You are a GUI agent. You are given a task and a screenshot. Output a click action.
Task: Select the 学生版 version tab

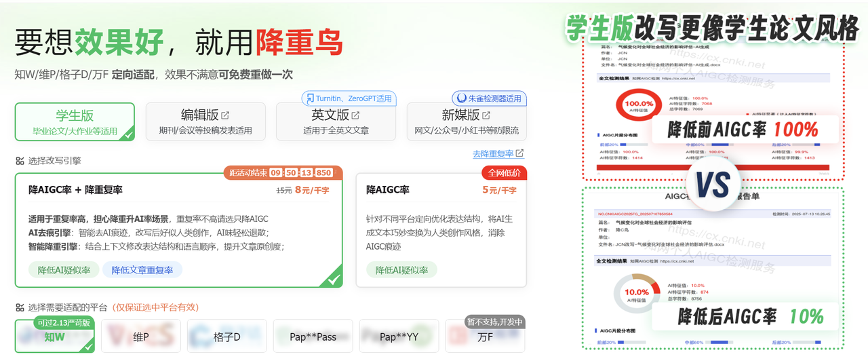75,121
